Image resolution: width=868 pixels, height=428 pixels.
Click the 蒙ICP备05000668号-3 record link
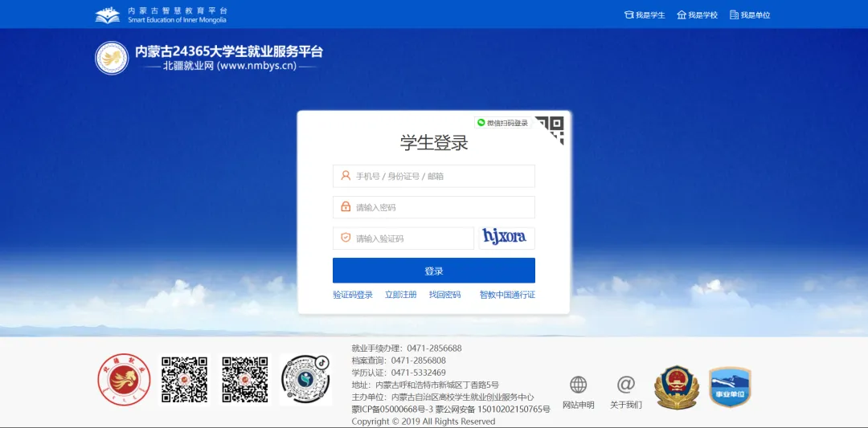(x=392, y=410)
